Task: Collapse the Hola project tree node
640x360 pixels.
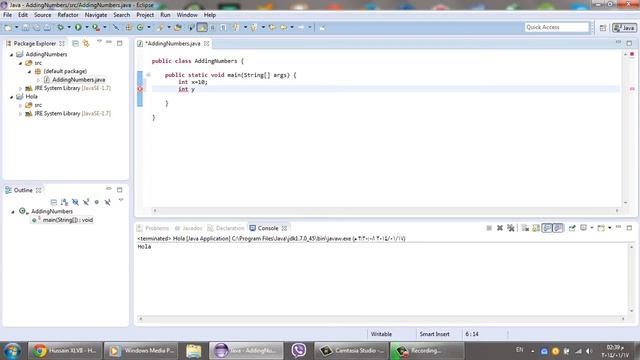Action: pyautogui.click(x=11, y=97)
